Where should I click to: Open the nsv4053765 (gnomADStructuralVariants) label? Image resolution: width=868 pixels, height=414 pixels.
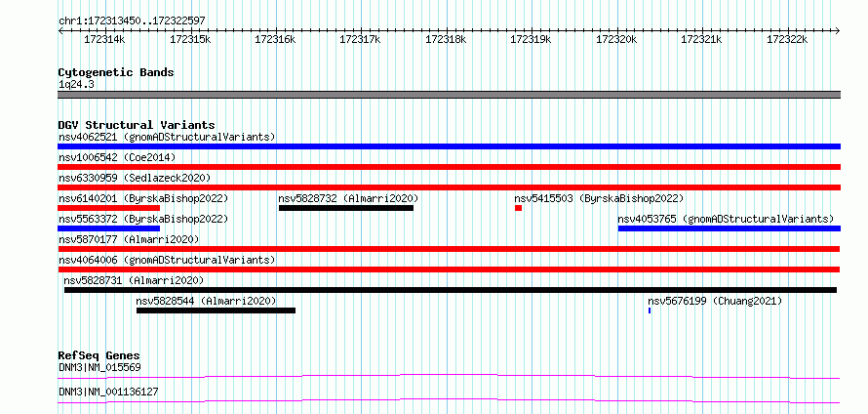726,219
